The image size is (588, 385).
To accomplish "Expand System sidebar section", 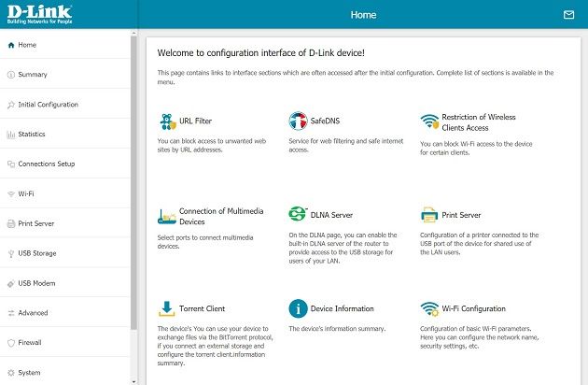I will [x=65, y=373].
